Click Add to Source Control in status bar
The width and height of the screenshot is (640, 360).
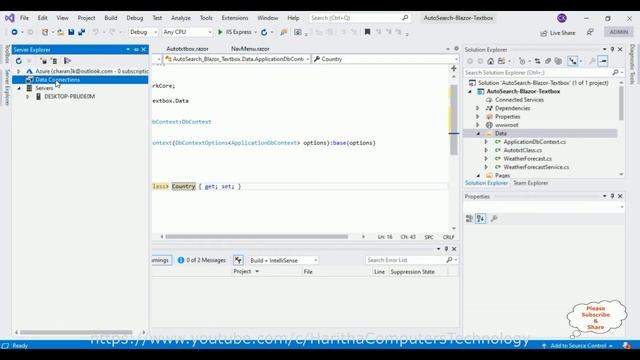(578, 346)
